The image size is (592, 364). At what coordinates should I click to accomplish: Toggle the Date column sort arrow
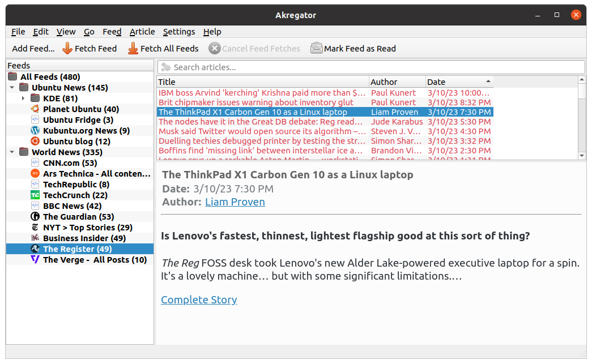tap(488, 82)
